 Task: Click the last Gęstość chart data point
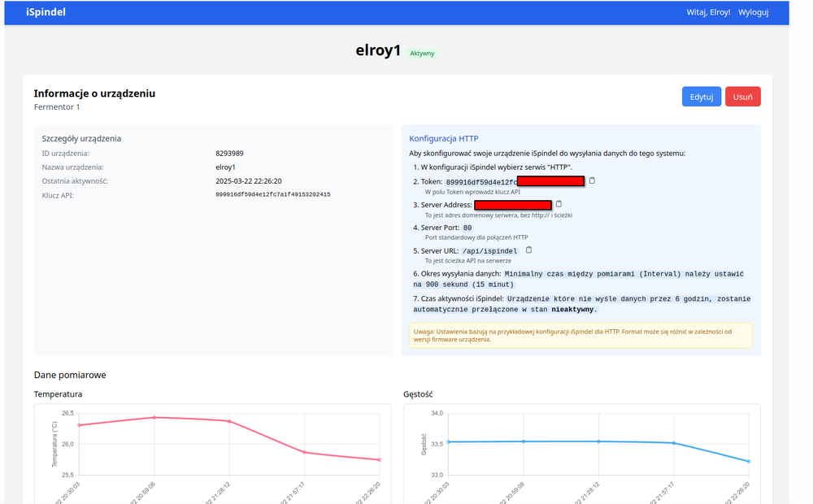click(749, 461)
